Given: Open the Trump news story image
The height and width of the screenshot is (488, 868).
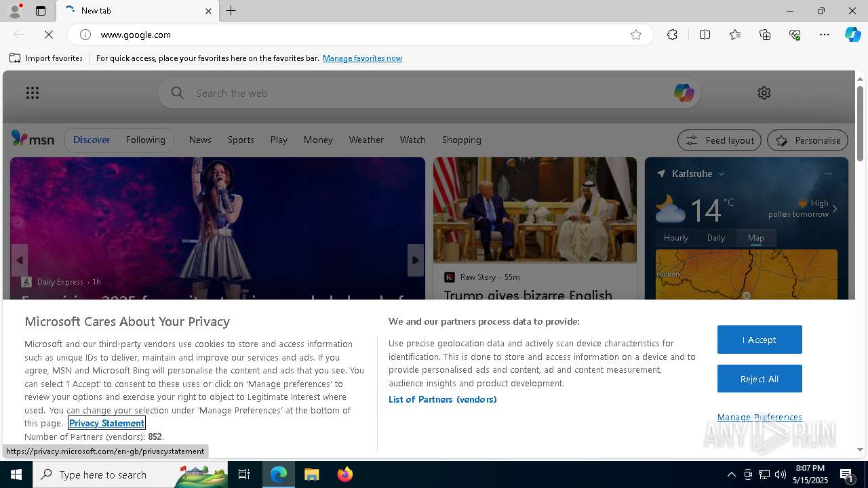Looking at the screenshot, I should (535, 210).
